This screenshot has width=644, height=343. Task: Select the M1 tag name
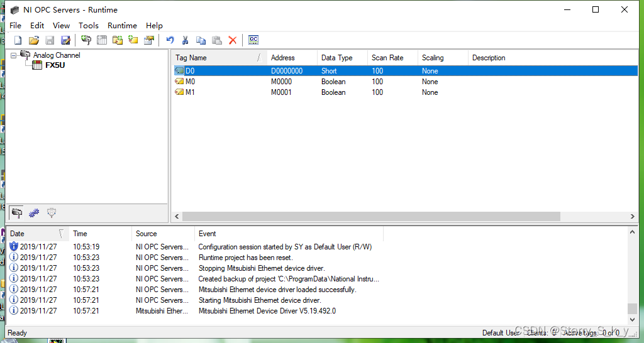pos(190,92)
